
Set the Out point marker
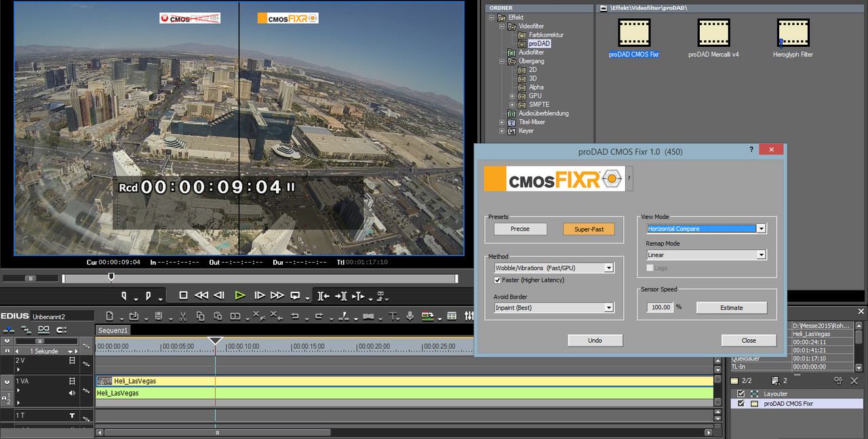149,296
